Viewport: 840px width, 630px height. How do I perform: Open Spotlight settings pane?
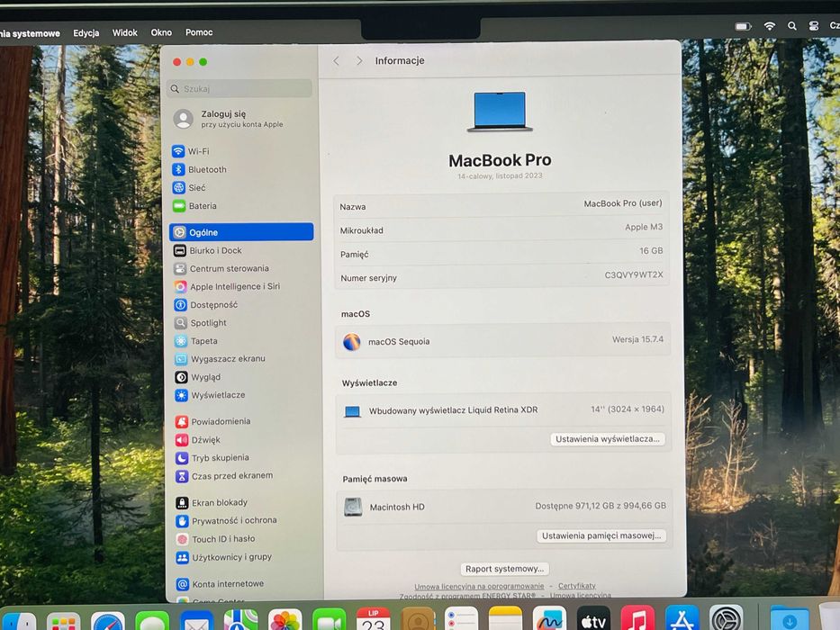click(x=201, y=323)
